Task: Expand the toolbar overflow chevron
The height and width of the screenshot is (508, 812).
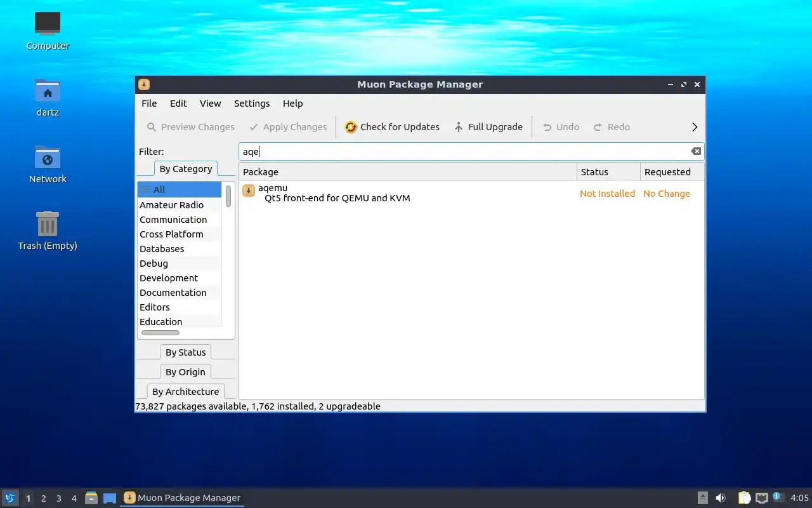Action: (695, 127)
